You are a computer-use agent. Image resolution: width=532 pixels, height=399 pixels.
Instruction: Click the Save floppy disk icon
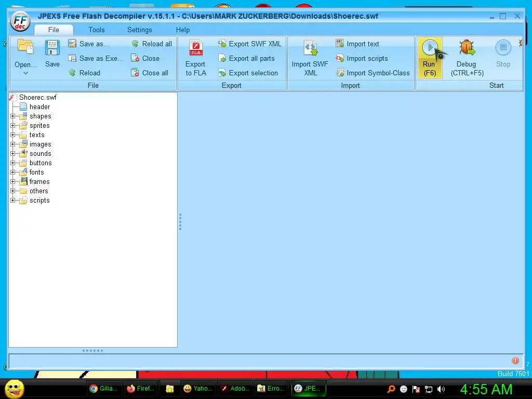coord(52,47)
